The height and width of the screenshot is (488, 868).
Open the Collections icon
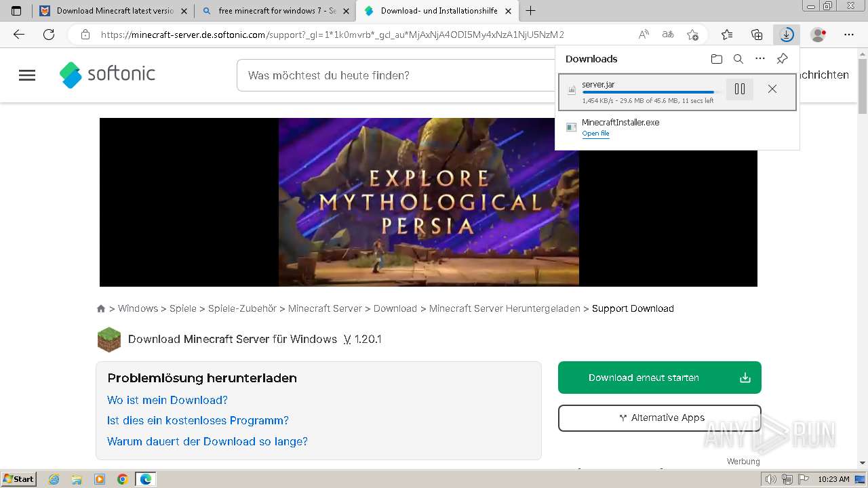tap(757, 35)
